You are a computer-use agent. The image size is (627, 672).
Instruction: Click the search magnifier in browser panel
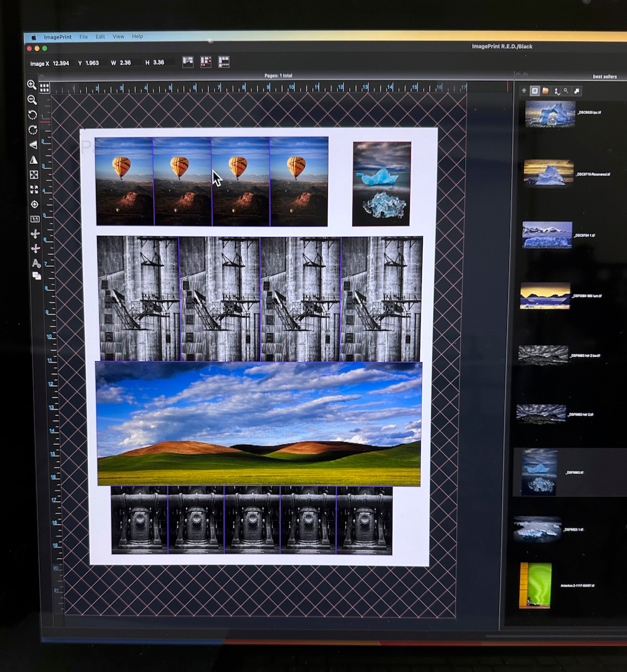(x=566, y=91)
